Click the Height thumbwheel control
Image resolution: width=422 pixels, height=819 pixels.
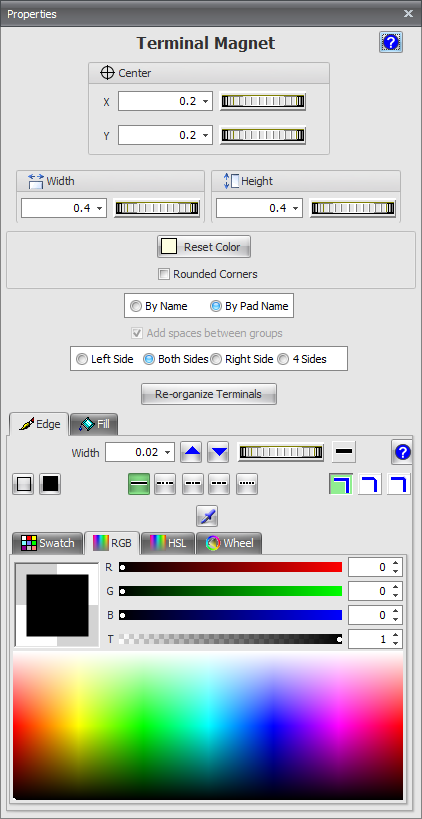[x=353, y=208]
